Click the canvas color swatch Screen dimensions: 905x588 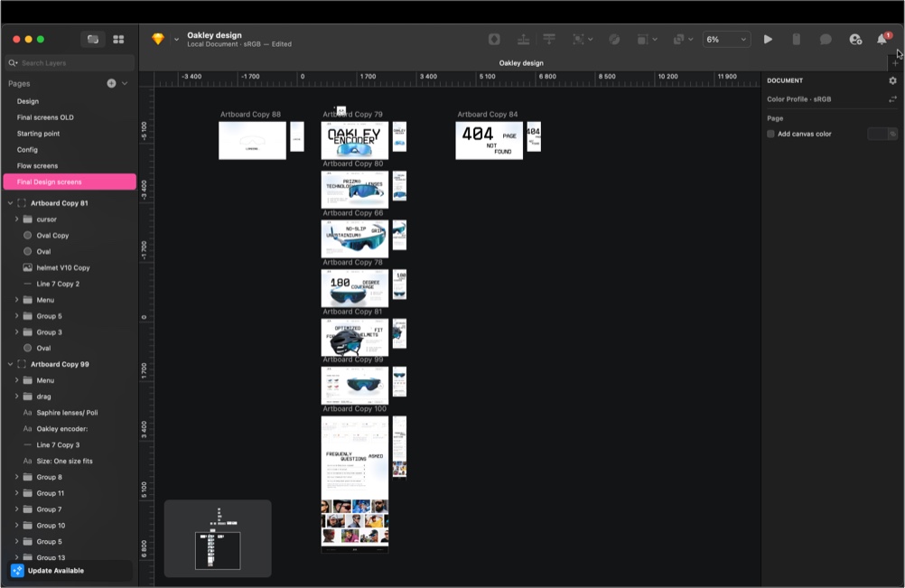[x=877, y=134]
